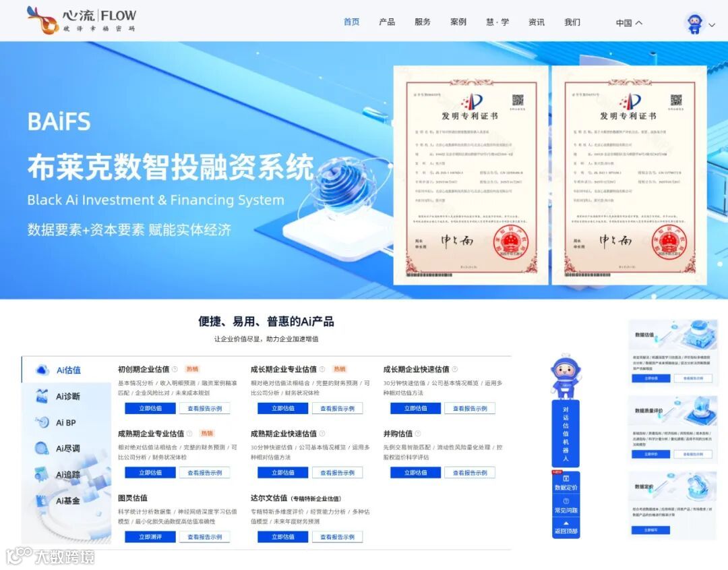Click the 心流 FLOW logo

pos(82,20)
